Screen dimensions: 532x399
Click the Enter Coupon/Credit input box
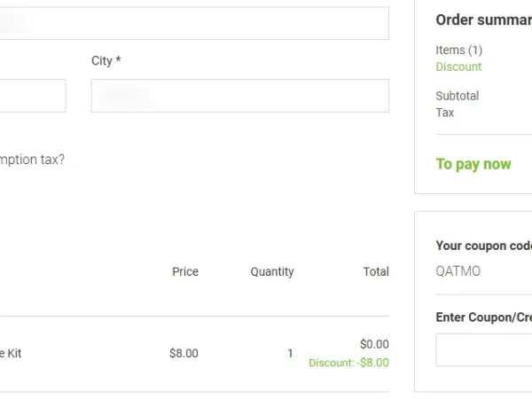484,349
